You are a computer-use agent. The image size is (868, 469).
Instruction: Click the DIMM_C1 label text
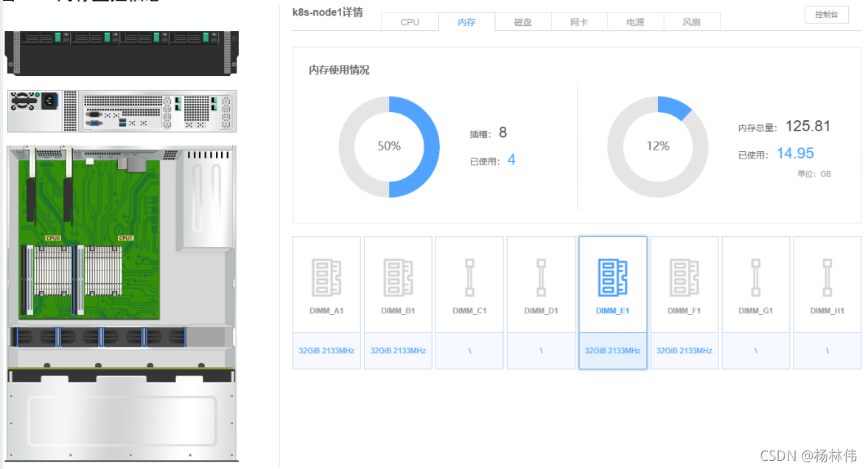pyautogui.click(x=469, y=310)
